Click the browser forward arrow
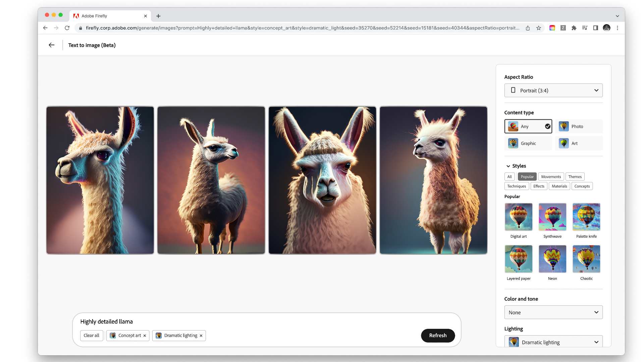 (56, 28)
